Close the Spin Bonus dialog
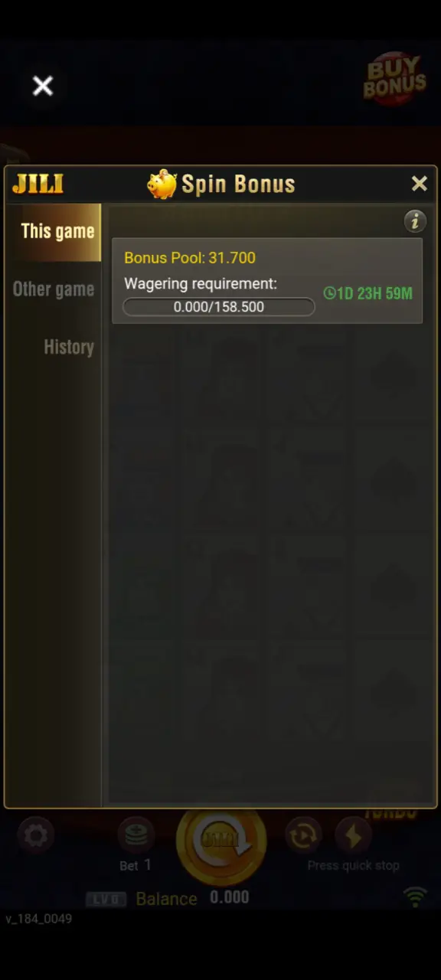The width and height of the screenshot is (441, 980). click(x=419, y=184)
